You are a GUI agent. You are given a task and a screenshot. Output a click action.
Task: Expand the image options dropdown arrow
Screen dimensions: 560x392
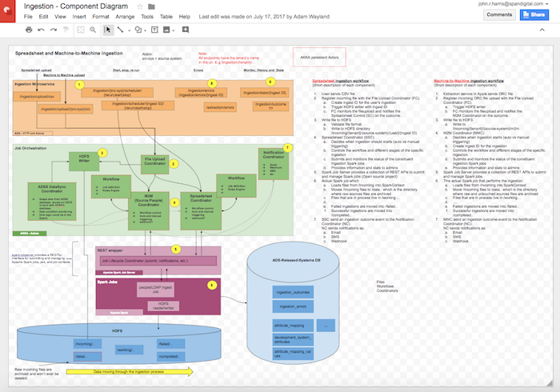[174, 30]
